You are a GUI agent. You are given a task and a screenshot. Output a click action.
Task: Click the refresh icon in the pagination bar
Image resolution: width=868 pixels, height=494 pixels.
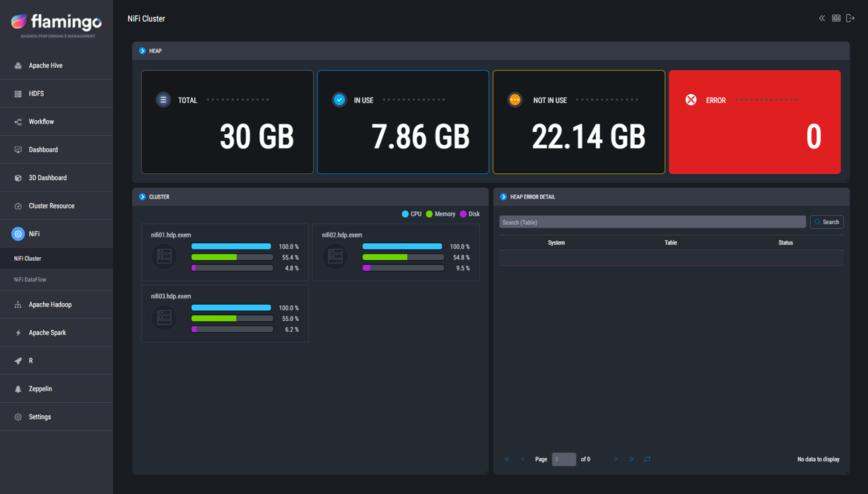[x=647, y=459]
